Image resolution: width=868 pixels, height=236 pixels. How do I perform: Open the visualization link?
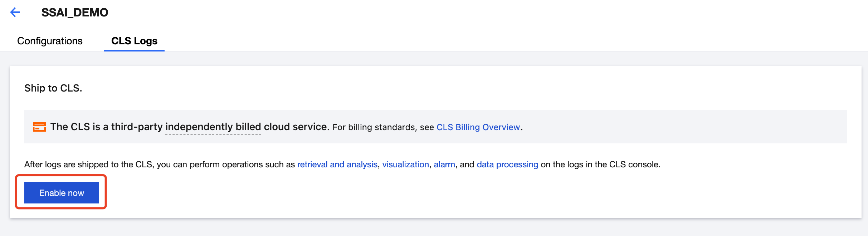[x=405, y=164]
